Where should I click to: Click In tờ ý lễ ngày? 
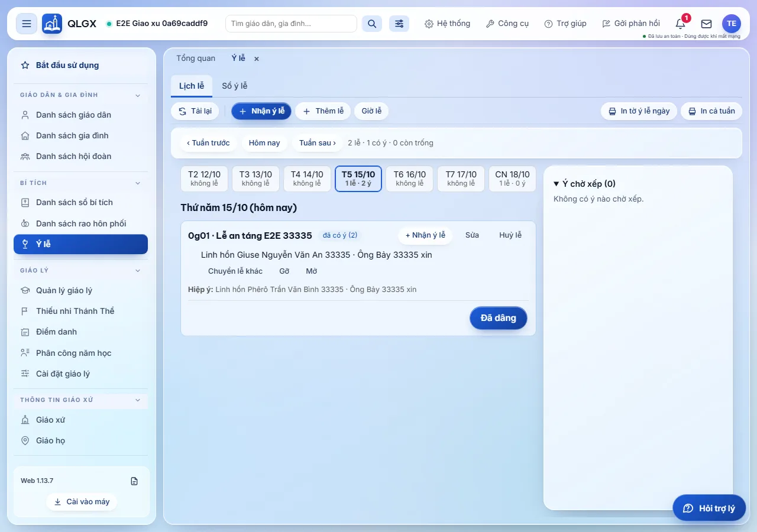pyautogui.click(x=639, y=111)
